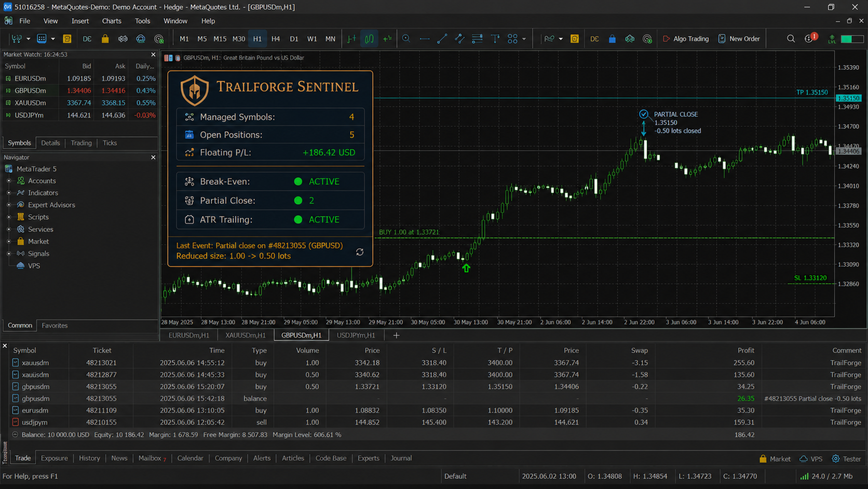Collapse the Balance summary row
The width and height of the screenshot is (868, 489).
point(15,434)
